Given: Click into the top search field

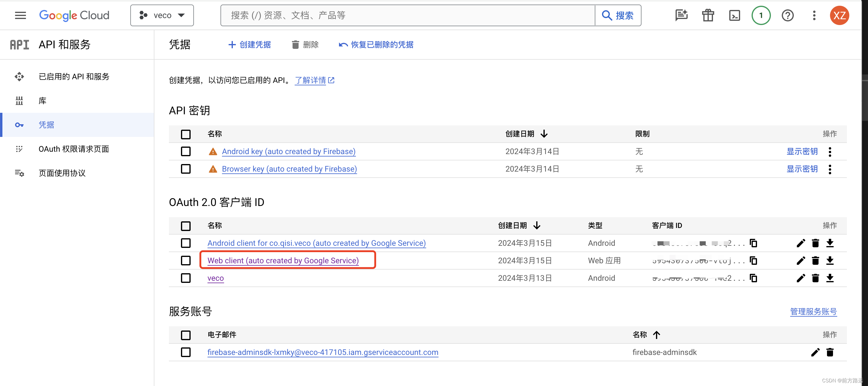Looking at the screenshot, I should 407,15.
